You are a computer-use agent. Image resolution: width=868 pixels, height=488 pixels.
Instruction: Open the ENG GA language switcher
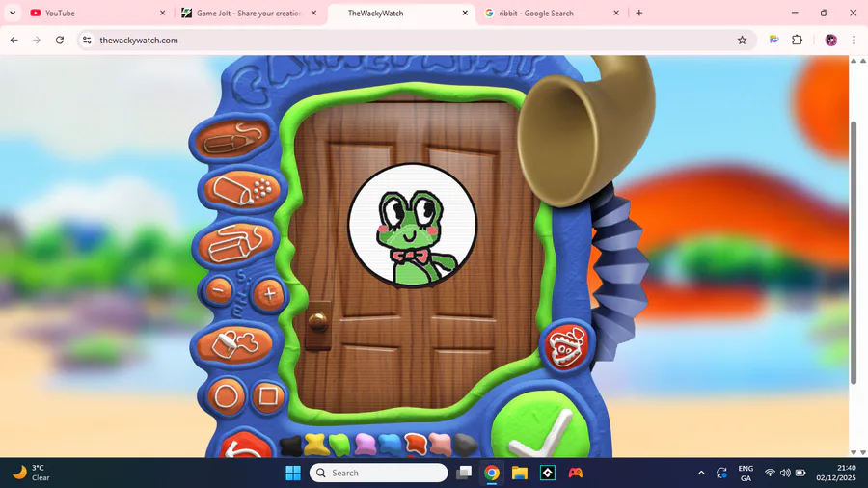coord(746,474)
